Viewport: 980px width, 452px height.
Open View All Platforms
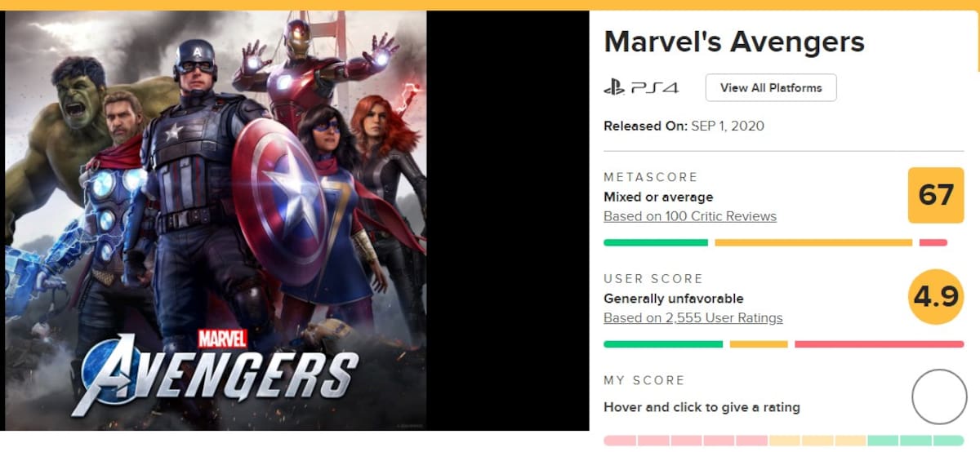771,87
